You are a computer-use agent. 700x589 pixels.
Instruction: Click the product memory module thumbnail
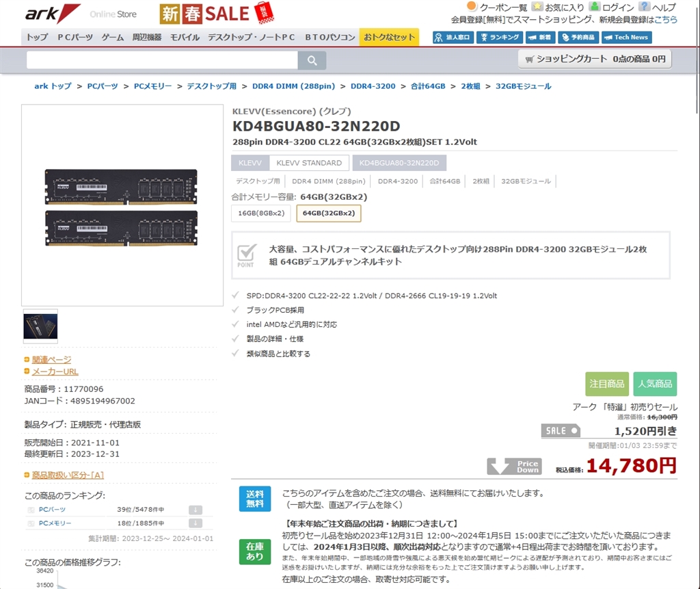pos(40,326)
